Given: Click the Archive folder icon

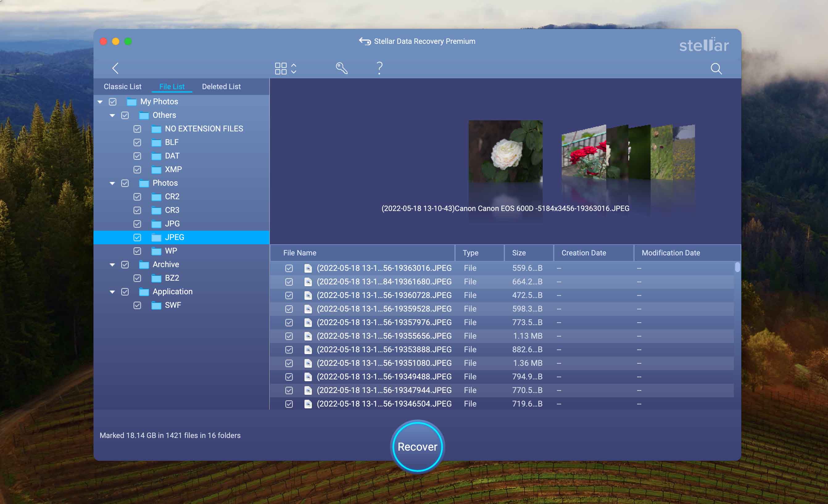Looking at the screenshot, I should (144, 264).
